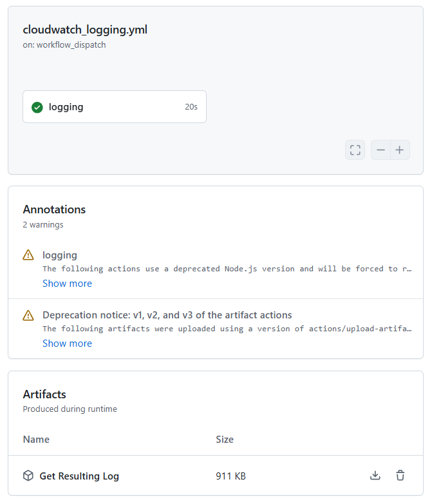The image size is (432, 504).
Task: Click the Deprecation notice annotation title
Action: point(167,315)
